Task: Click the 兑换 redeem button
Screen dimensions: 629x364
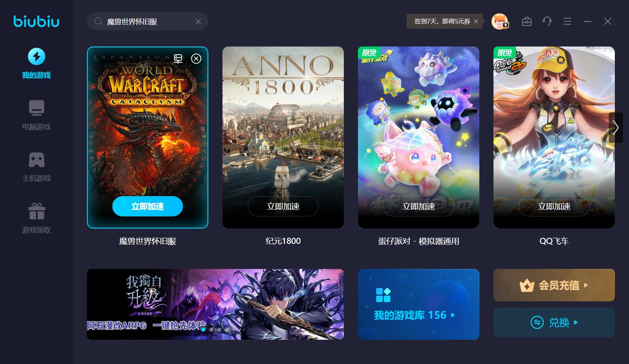Action: 554,322
